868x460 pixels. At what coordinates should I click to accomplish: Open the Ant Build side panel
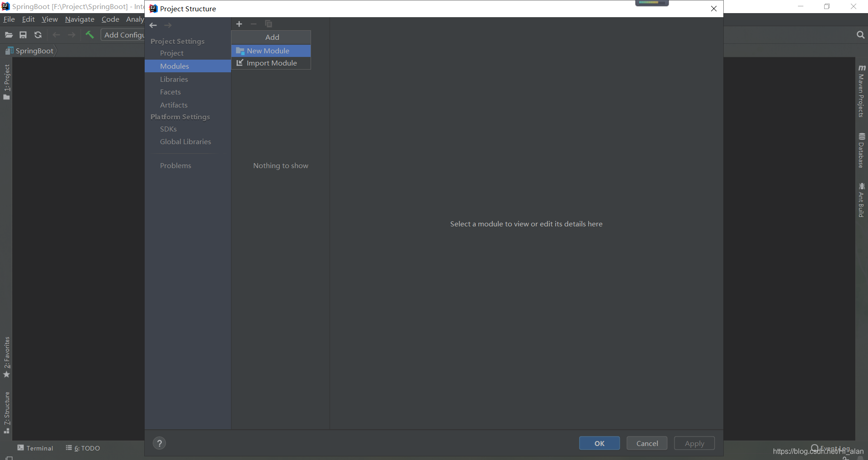click(862, 200)
